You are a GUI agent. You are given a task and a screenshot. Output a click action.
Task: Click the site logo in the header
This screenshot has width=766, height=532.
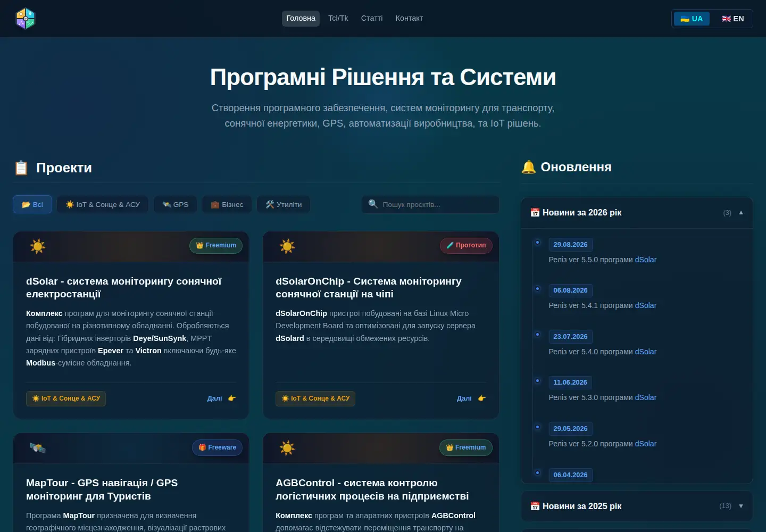point(26,19)
